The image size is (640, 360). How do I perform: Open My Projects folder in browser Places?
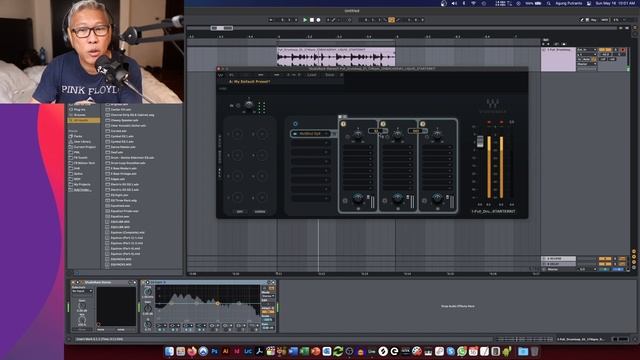pyautogui.click(x=82, y=184)
